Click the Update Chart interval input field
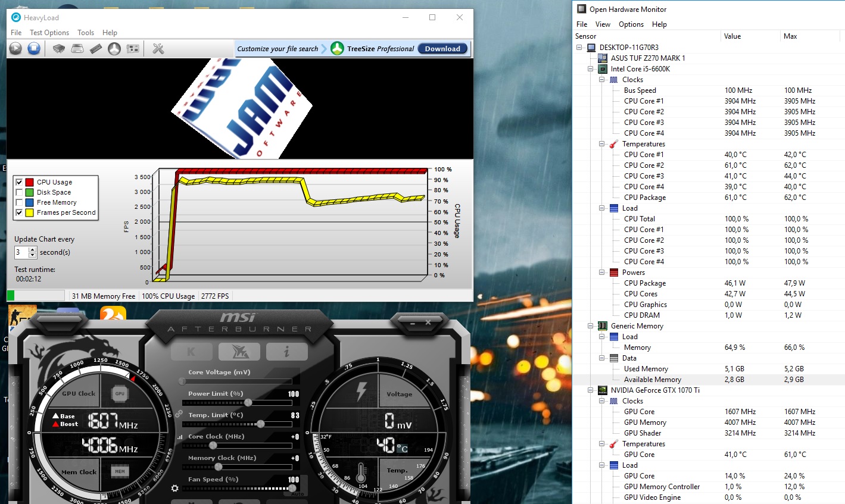 point(21,252)
